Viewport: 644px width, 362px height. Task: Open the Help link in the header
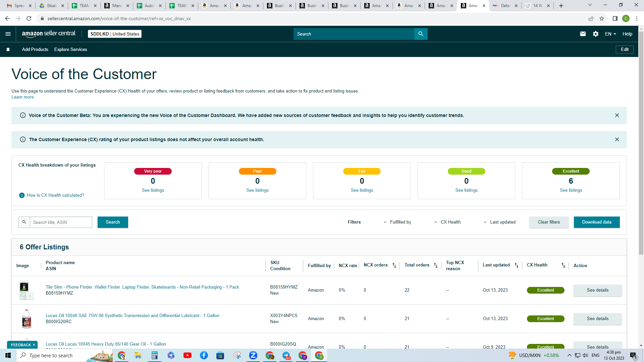coord(627,34)
